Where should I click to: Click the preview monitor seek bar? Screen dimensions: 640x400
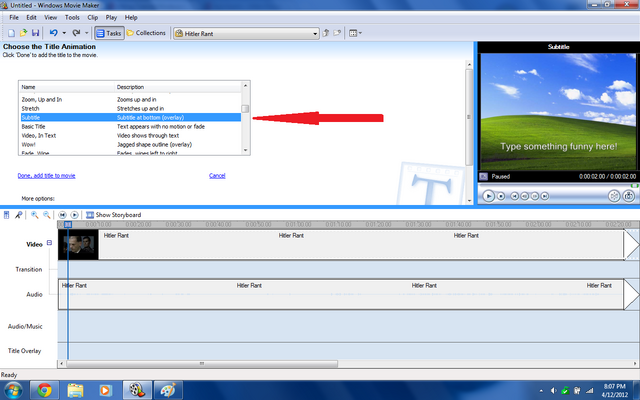point(558,186)
